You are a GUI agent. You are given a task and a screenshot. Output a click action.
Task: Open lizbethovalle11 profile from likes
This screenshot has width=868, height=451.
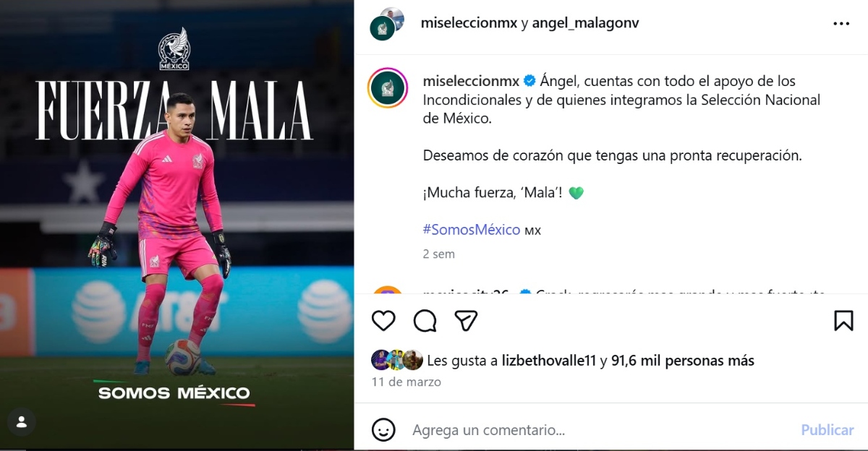pos(550,360)
